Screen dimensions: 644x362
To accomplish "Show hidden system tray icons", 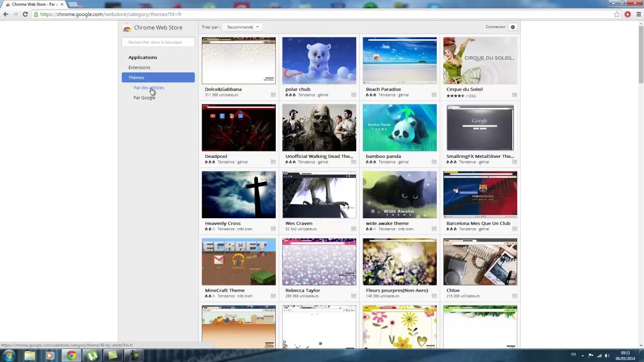I will (583, 355).
